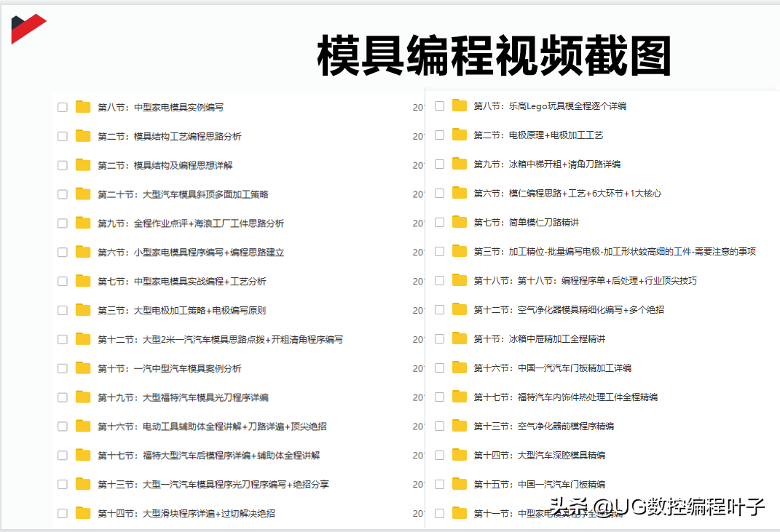Select checkbox of 电动工具辅助体全程讲解+刀路详遍+顶尖绝招
The image size is (780, 532).
point(62,426)
